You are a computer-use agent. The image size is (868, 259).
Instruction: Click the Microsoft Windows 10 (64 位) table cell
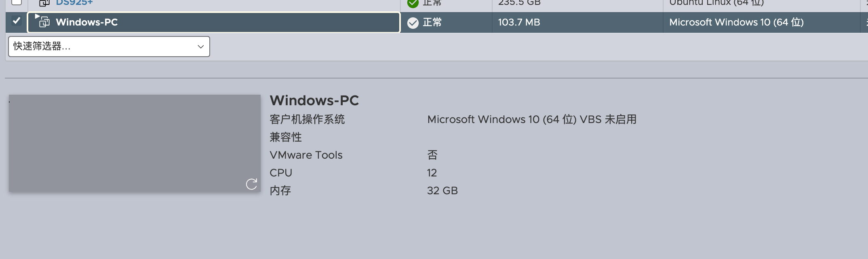coord(736,22)
